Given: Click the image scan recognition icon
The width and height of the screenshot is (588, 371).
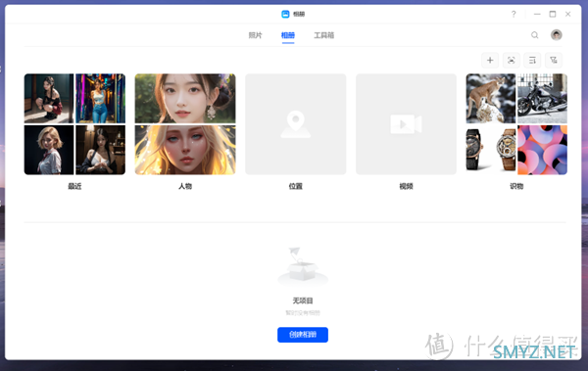Looking at the screenshot, I should coord(512,60).
